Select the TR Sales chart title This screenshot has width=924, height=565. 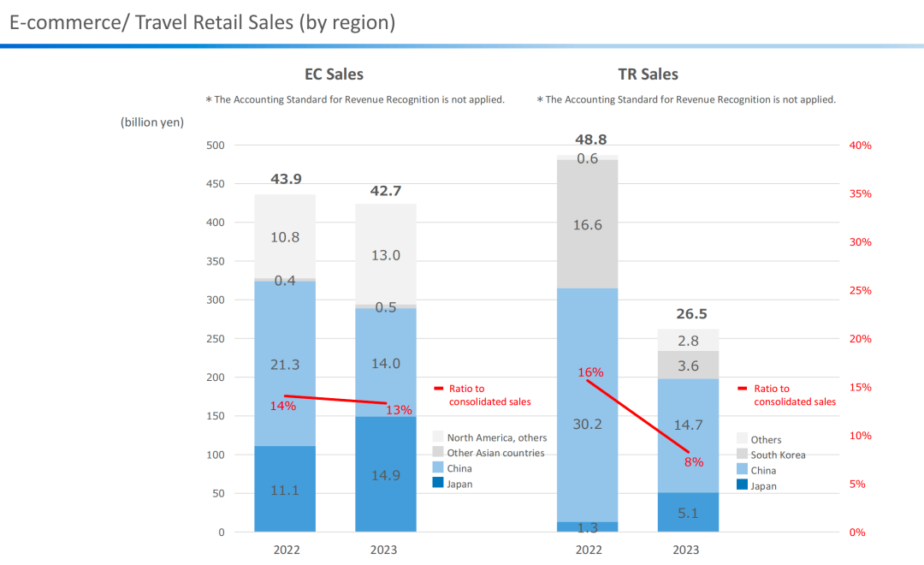pyautogui.click(x=648, y=74)
